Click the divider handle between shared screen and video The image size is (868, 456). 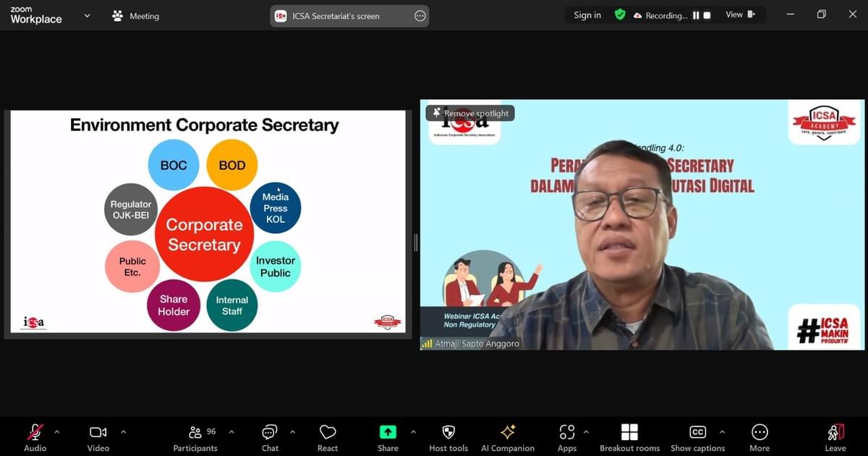click(415, 242)
